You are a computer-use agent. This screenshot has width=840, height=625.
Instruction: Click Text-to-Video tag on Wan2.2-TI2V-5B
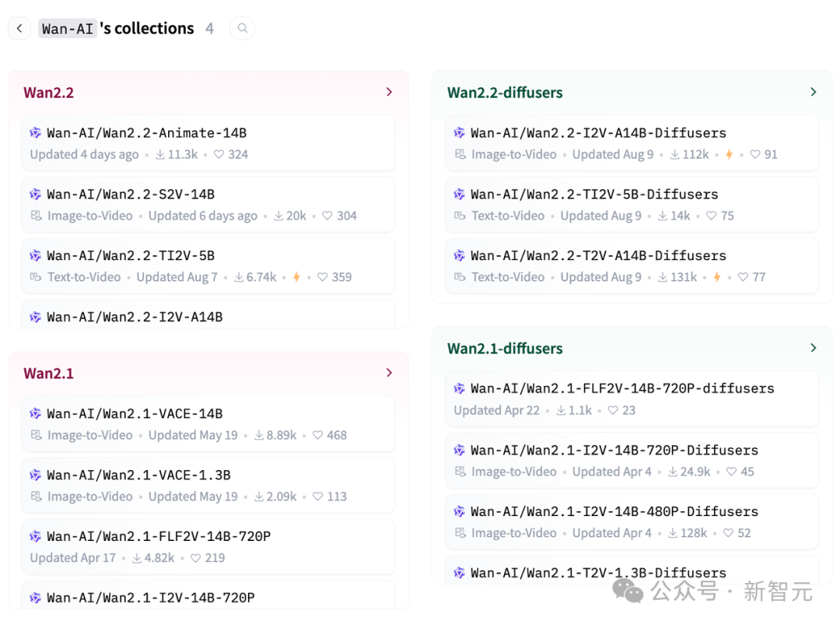click(75, 277)
